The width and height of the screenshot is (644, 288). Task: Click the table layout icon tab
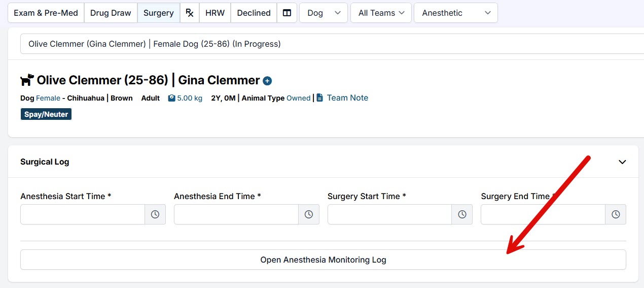tap(287, 13)
